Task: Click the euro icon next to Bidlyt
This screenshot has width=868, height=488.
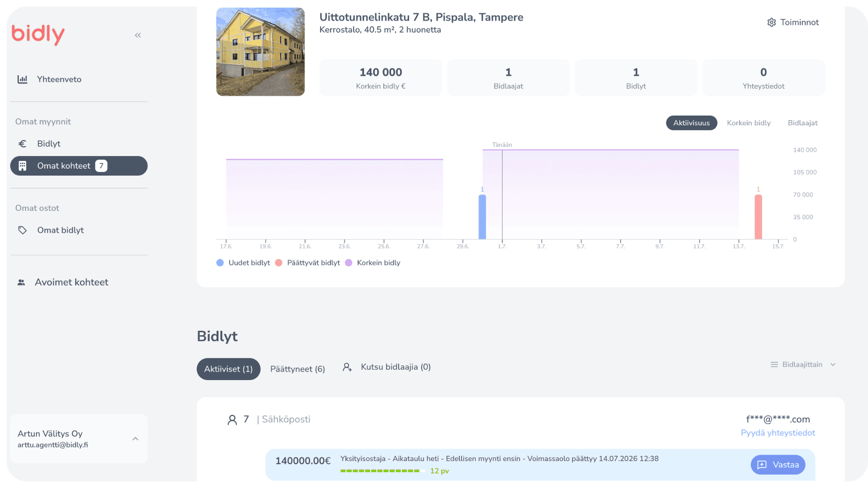Action: click(22, 144)
